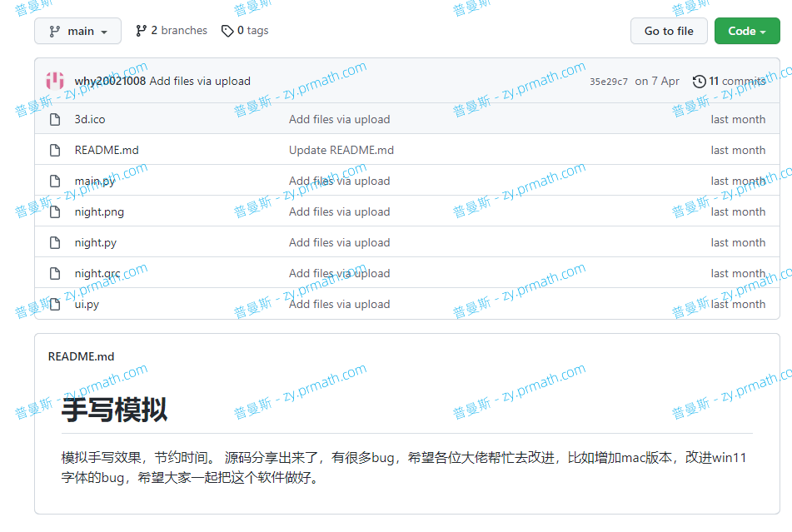Open the main branch selector dropdown
The height and width of the screenshot is (532, 792).
coord(77,30)
